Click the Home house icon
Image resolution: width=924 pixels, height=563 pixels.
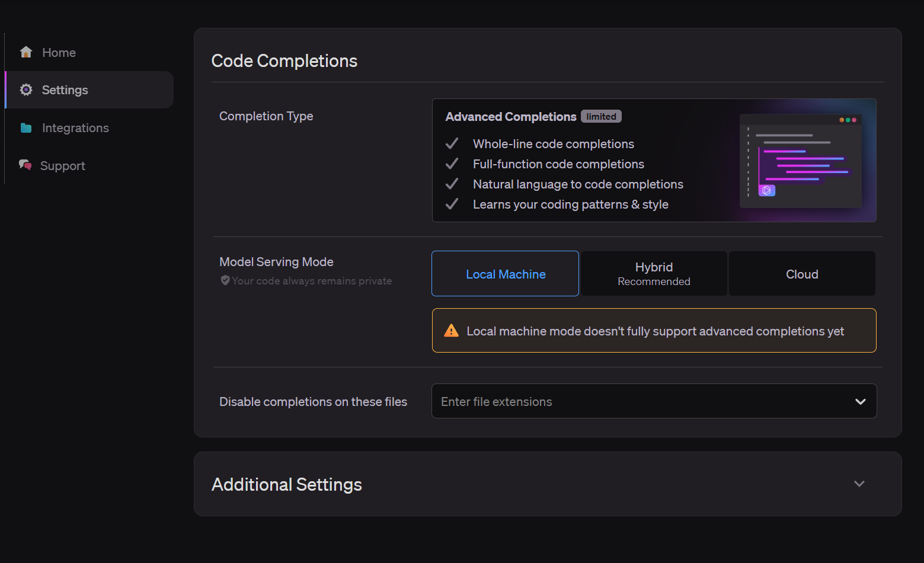[26, 52]
